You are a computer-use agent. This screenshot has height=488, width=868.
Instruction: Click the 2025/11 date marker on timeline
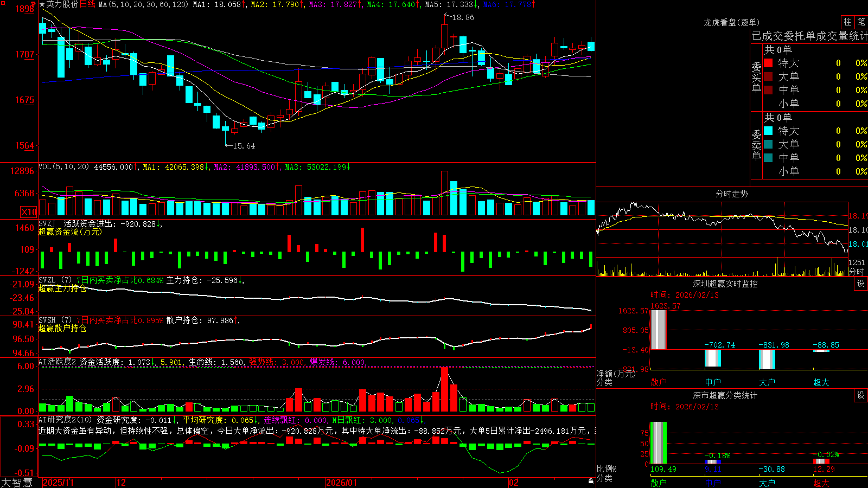[58, 483]
